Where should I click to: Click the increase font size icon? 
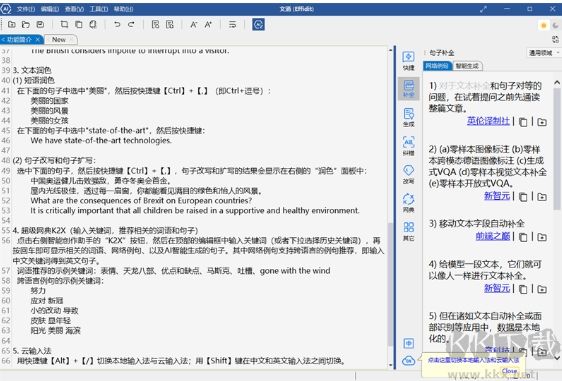[208, 24]
